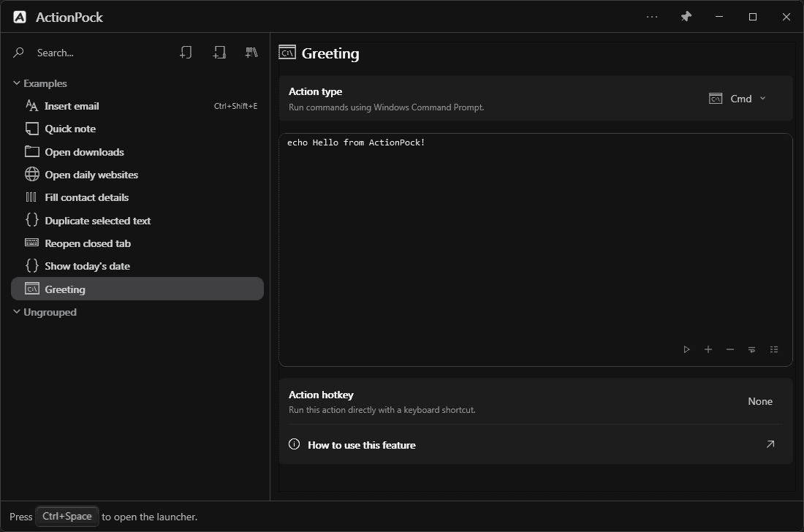
Task: Select the Quick note action
Action: [137, 129]
